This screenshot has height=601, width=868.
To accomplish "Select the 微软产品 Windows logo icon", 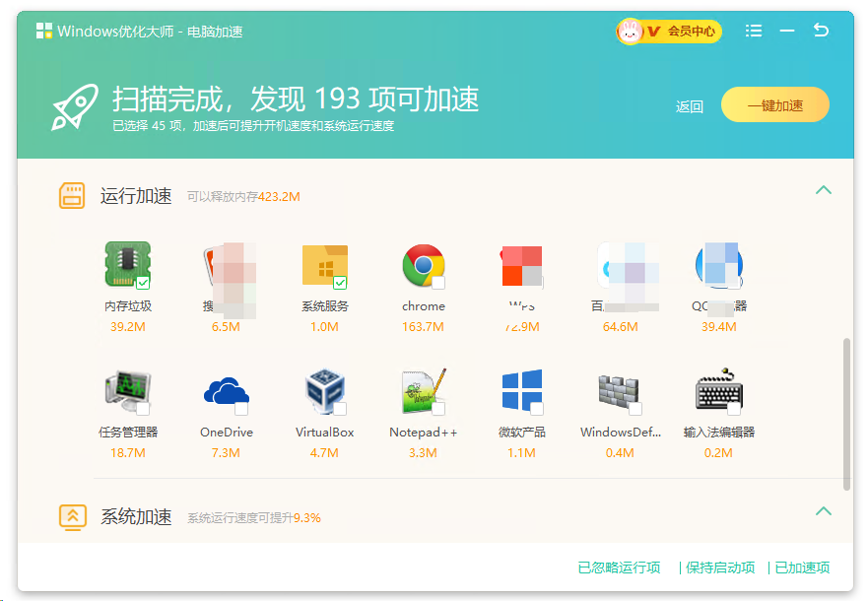I will coord(522,391).
